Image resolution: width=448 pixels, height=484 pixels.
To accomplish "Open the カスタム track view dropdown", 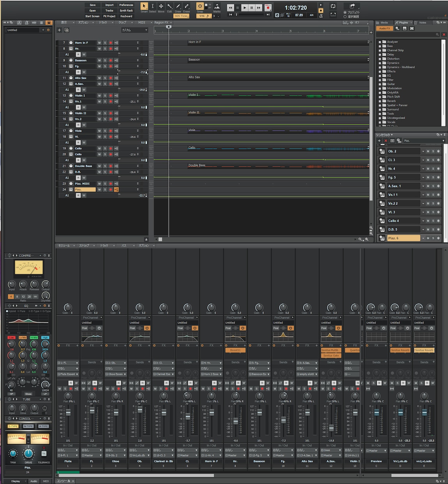I will tap(135, 30).
